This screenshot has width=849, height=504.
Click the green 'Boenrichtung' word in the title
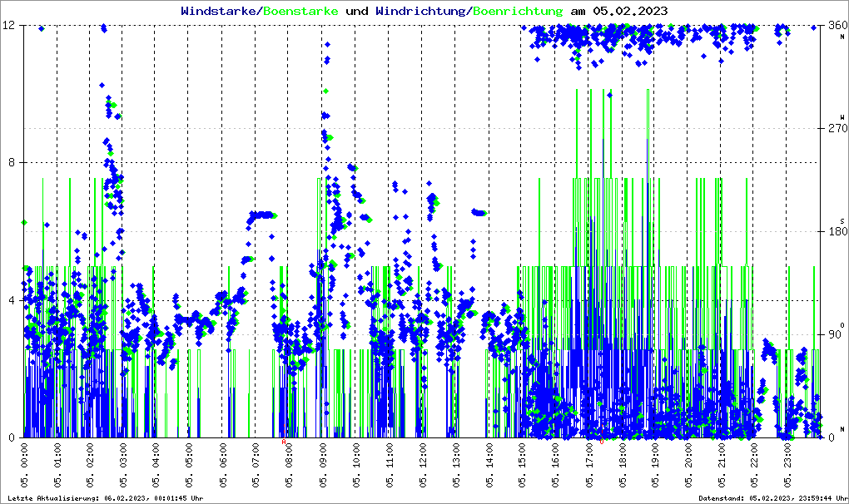pyautogui.click(x=518, y=11)
